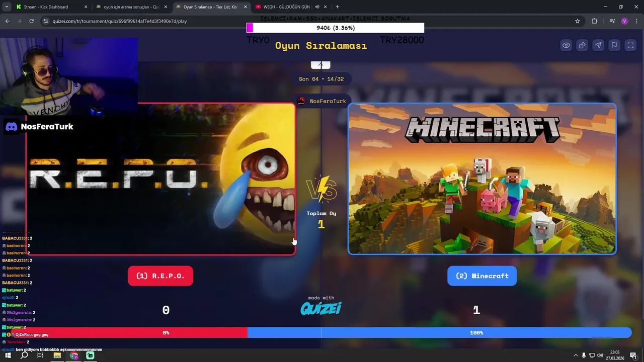Screen dimensions: 644x362
Task: Click the Discord icon on overlay
Action: pos(11,127)
